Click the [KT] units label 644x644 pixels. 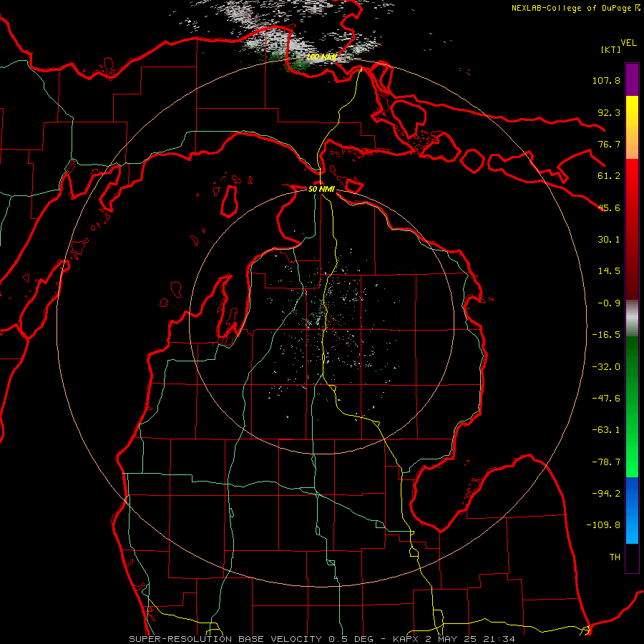coord(610,49)
